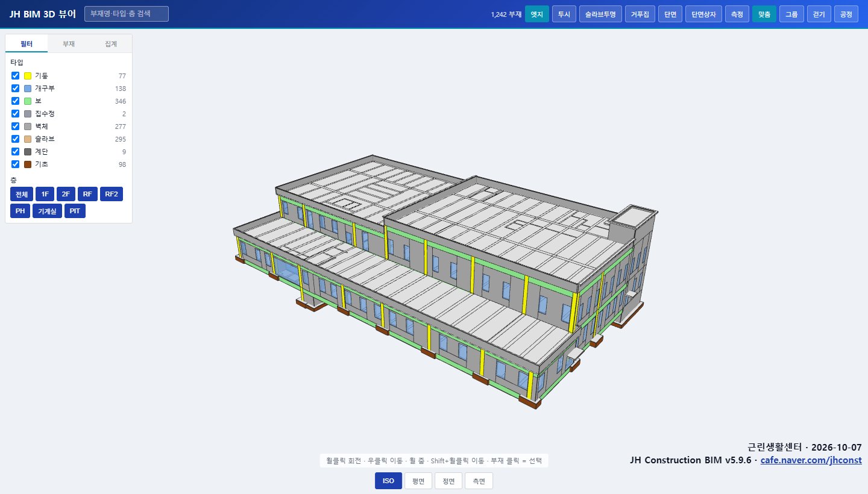Image resolution: width=868 pixels, height=494 pixels.
Task: Select the 전체 all-floors button
Action: click(x=22, y=194)
